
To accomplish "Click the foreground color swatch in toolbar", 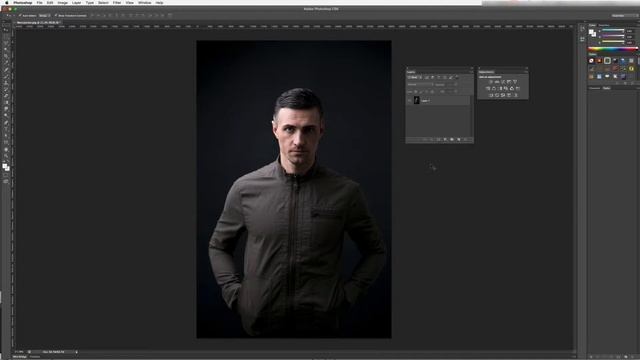I will (x=4, y=165).
